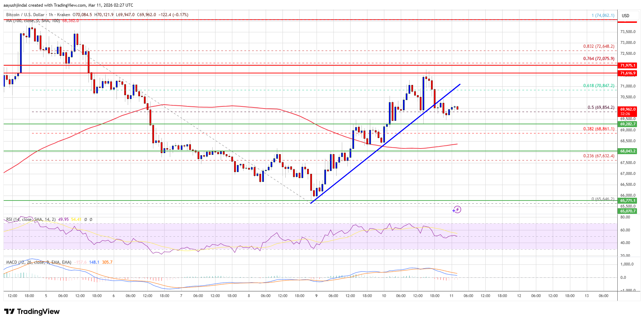
Task: Open the USD currency selector
Action: (x=625, y=15)
